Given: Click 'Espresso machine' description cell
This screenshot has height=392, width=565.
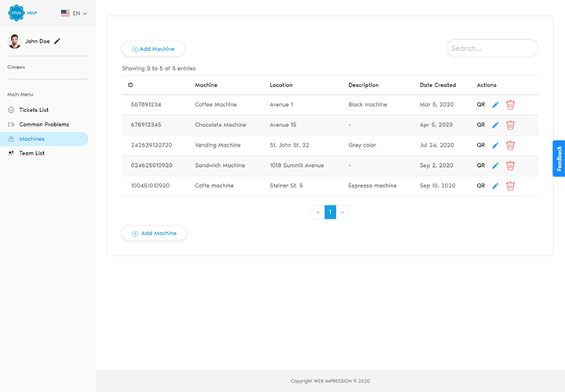Looking at the screenshot, I should pyautogui.click(x=372, y=186).
